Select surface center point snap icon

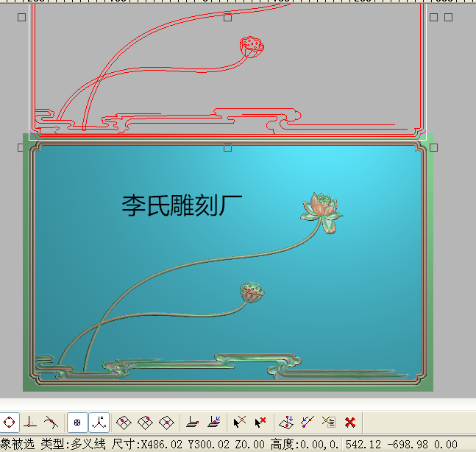point(167,423)
